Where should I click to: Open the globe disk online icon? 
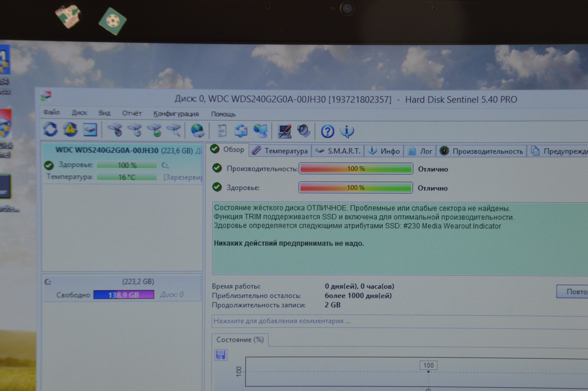click(x=198, y=131)
